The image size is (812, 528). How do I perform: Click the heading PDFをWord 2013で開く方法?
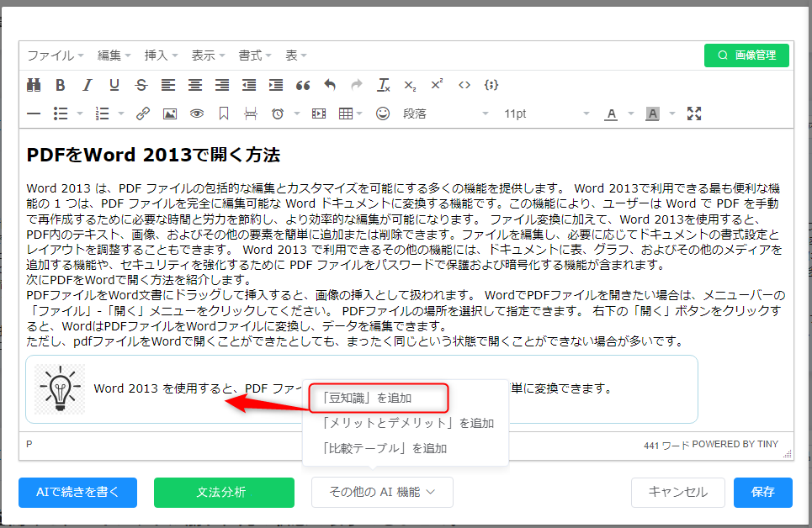point(153,155)
